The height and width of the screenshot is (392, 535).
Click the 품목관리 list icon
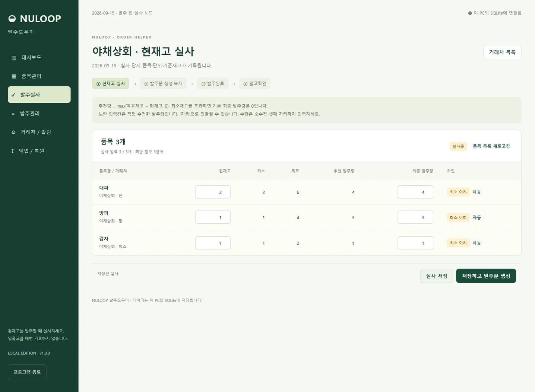coord(14,76)
